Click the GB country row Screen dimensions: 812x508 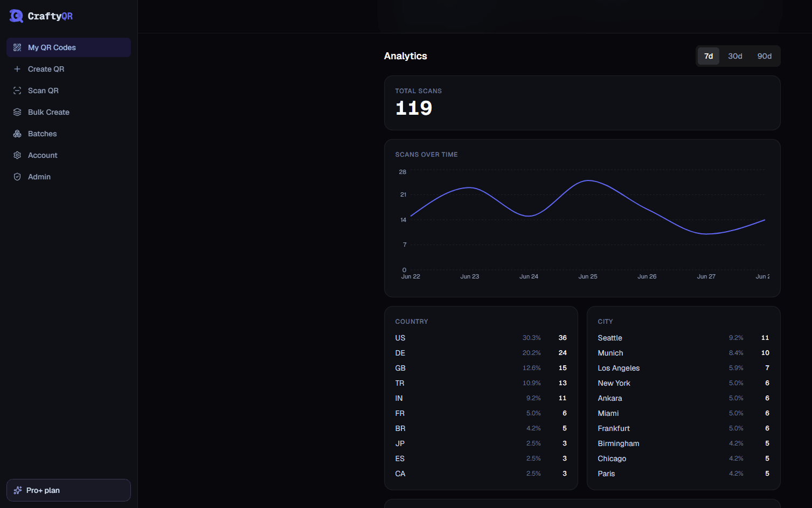(481, 368)
